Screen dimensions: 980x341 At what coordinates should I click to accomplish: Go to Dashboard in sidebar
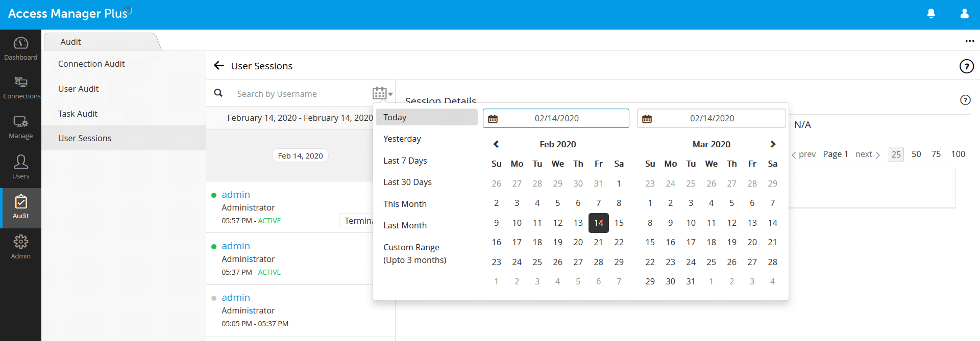(21, 49)
